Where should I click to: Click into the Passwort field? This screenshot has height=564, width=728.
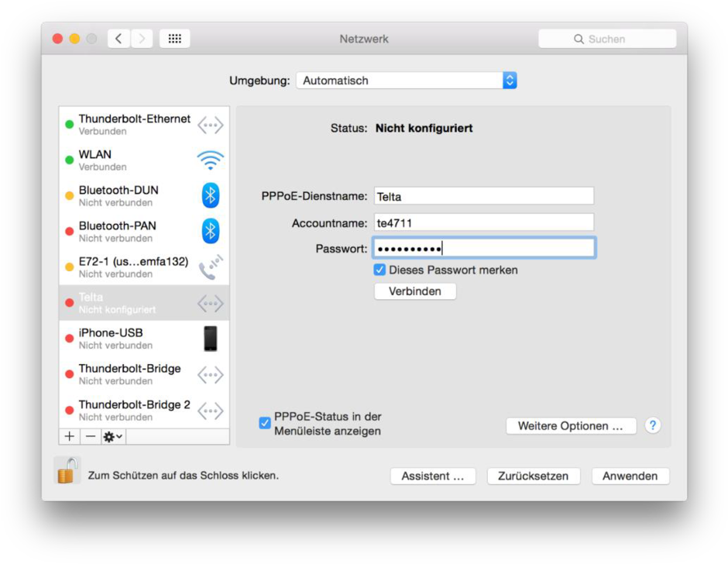click(484, 248)
